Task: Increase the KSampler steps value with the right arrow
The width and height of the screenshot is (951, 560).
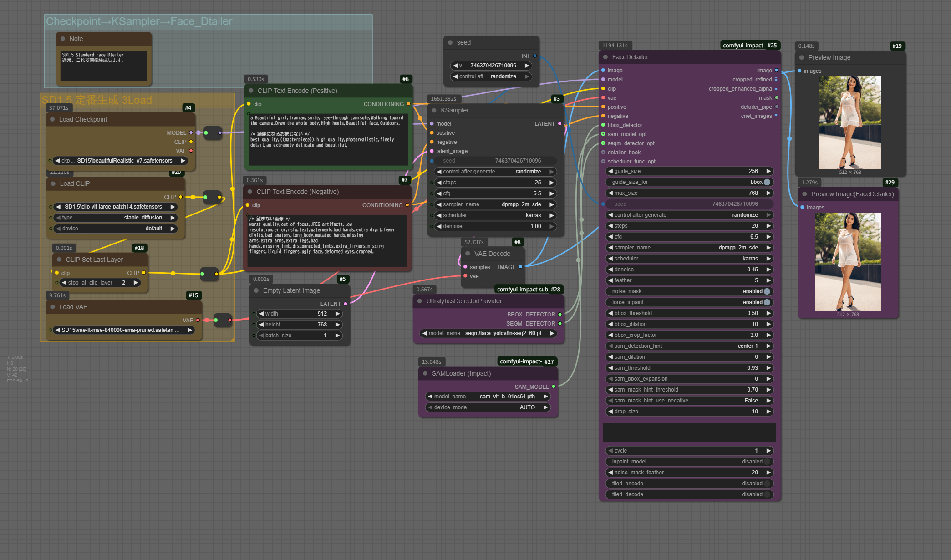Action: [552, 183]
